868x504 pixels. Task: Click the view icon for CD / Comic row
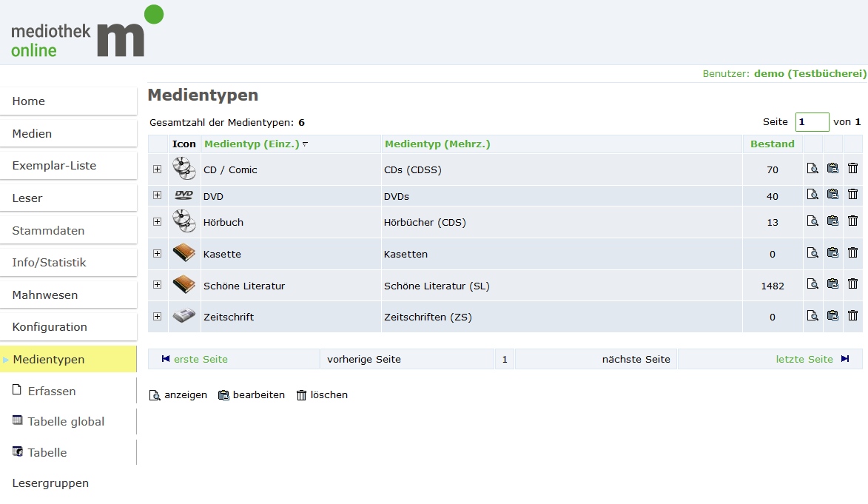click(813, 169)
